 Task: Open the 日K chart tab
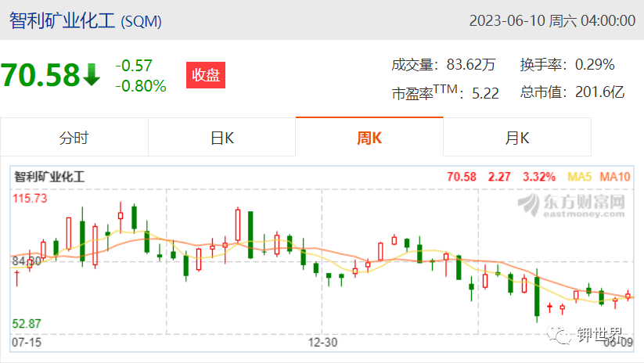[221, 137]
